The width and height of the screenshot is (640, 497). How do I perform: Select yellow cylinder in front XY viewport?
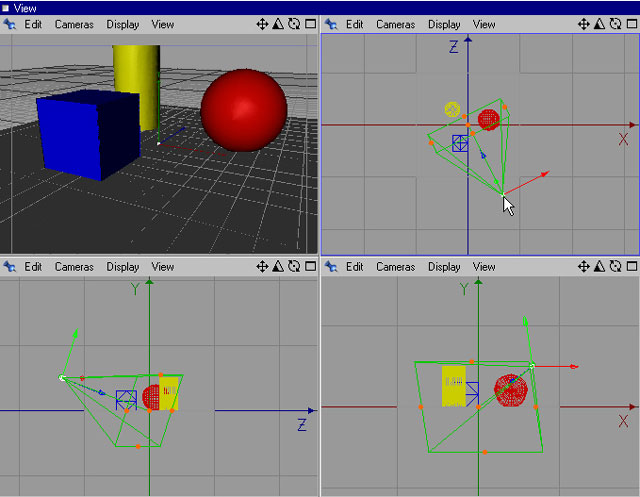453,386
